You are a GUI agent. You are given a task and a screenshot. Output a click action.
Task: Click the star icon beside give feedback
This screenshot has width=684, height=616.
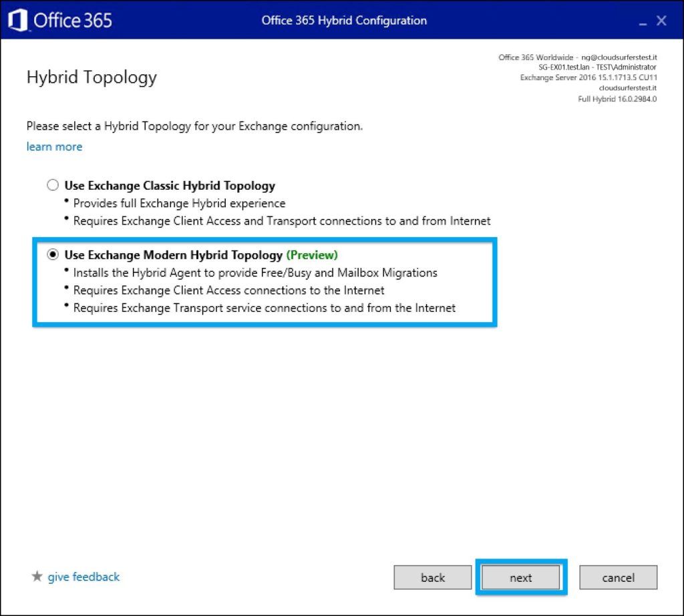pos(37,577)
